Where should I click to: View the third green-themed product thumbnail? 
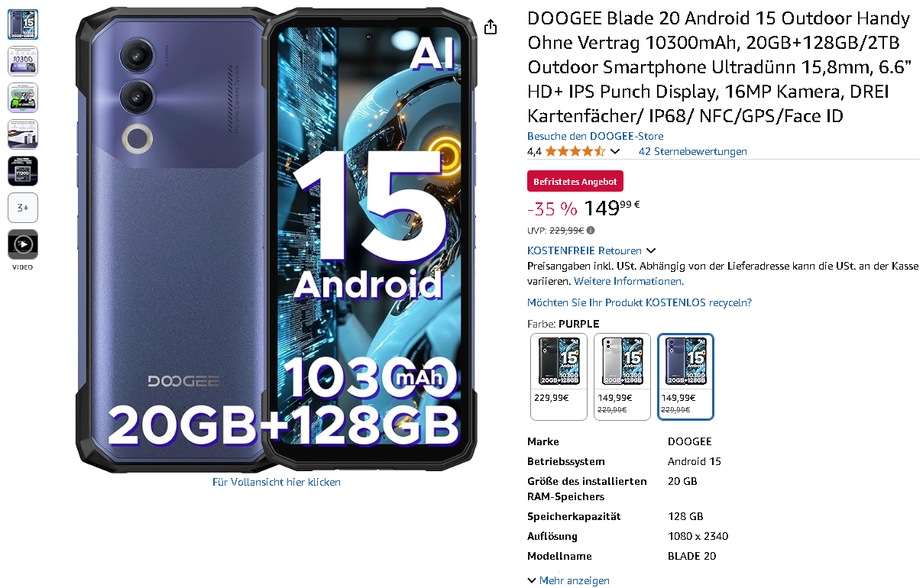point(23,98)
